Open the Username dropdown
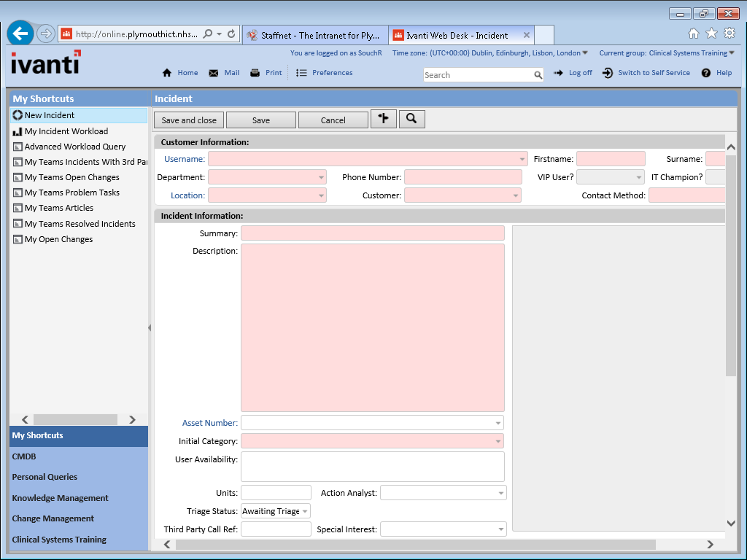The height and width of the screenshot is (560, 747). (x=522, y=159)
